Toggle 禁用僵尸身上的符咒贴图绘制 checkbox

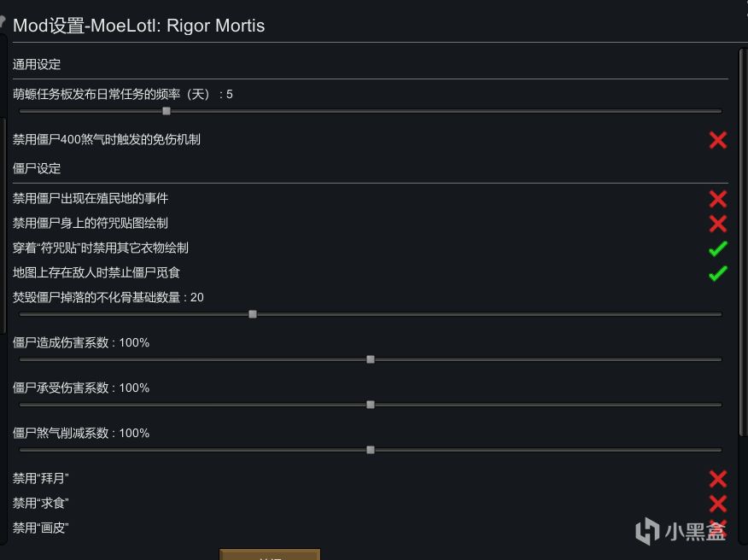point(717,224)
